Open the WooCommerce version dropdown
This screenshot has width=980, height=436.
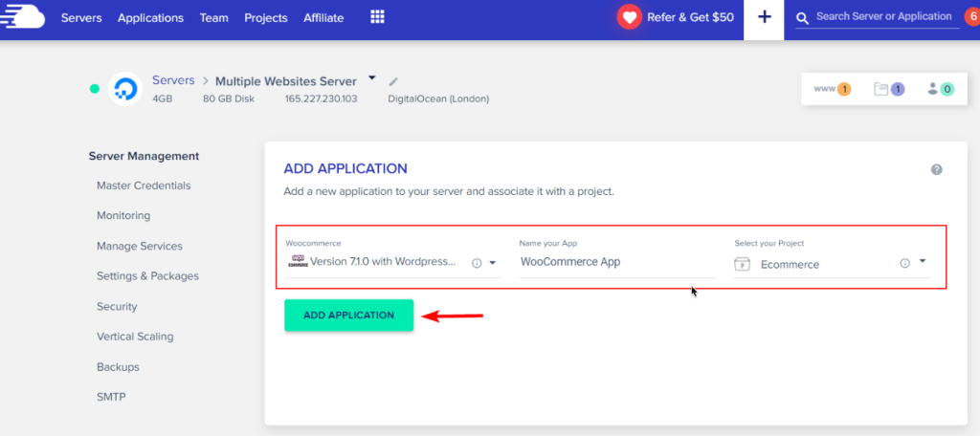pos(492,263)
